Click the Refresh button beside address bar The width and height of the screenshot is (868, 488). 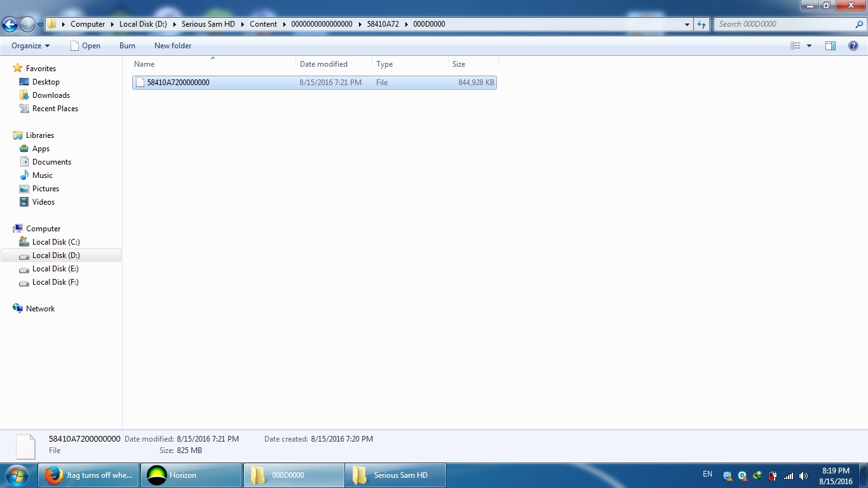[702, 24]
